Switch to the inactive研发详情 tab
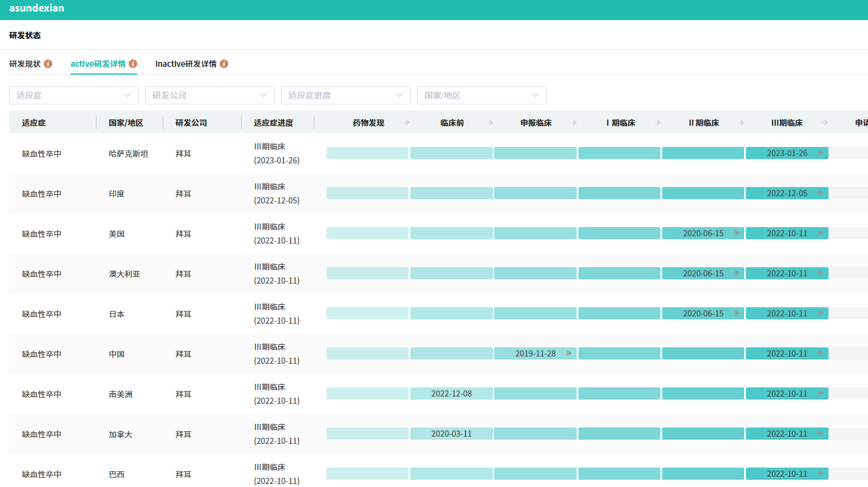The image size is (868, 487). (186, 64)
